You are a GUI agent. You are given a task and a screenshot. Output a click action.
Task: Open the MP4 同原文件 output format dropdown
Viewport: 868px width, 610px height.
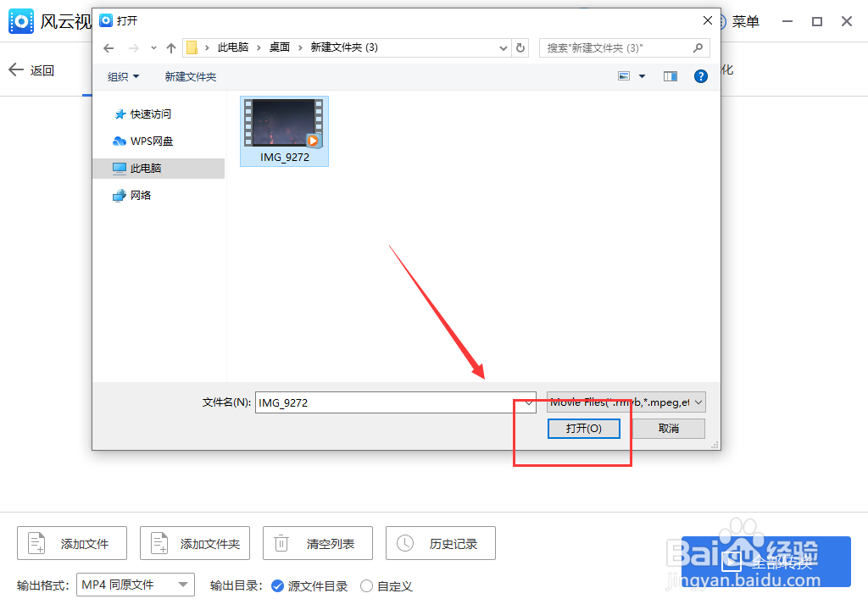click(x=136, y=585)
